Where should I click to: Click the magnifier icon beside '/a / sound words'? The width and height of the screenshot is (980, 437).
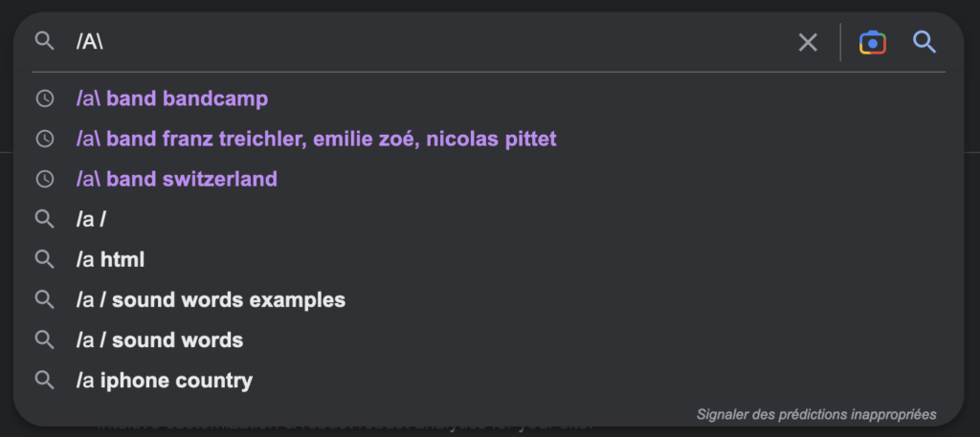pyautogui.click(x=44, y=339)
